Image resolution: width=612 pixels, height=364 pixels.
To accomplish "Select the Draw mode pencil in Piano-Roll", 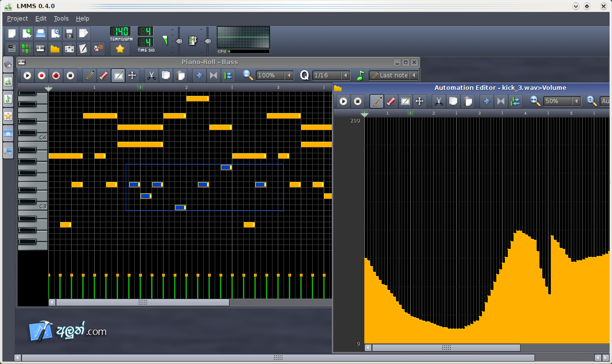I will click(89, 75).
